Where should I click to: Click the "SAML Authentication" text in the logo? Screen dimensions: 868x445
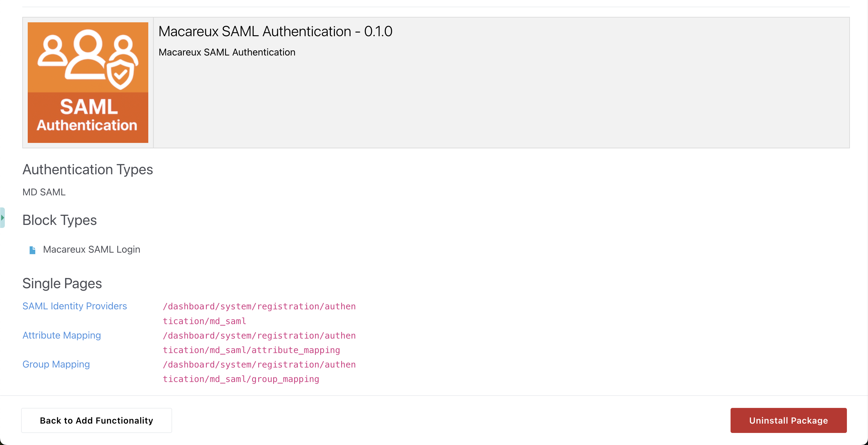coord(87,115)
